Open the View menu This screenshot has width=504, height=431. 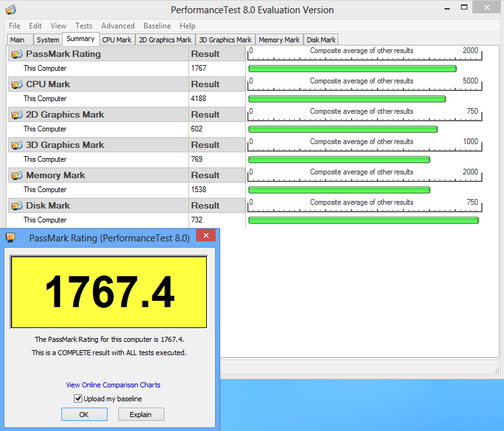tap(58, 26)
